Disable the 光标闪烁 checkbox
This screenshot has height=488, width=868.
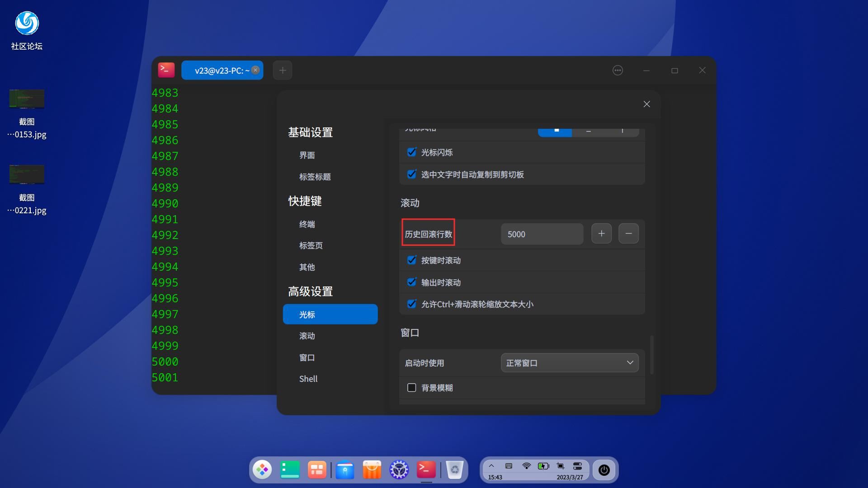coord(411,152)
